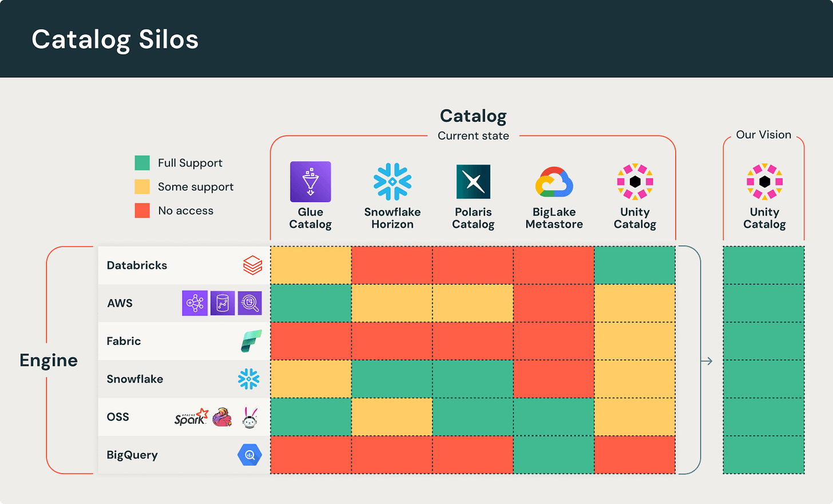Click the red No access swatch
The image size is (833, 504).
point(142,211)
